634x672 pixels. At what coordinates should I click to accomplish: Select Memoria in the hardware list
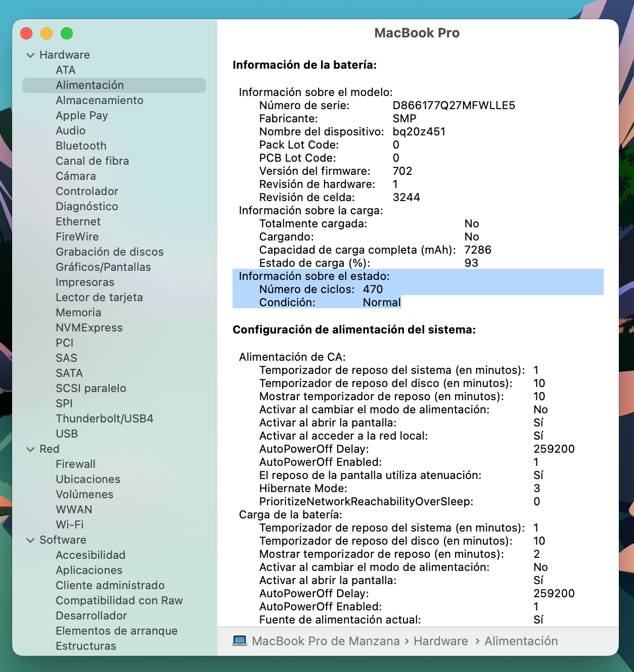tap(78, 313)
